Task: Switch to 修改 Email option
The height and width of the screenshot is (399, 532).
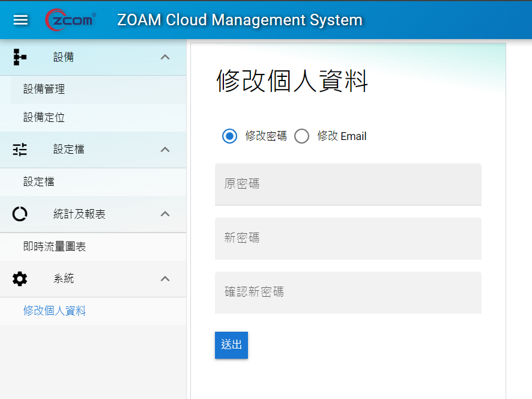Action: tap(301, 136)
